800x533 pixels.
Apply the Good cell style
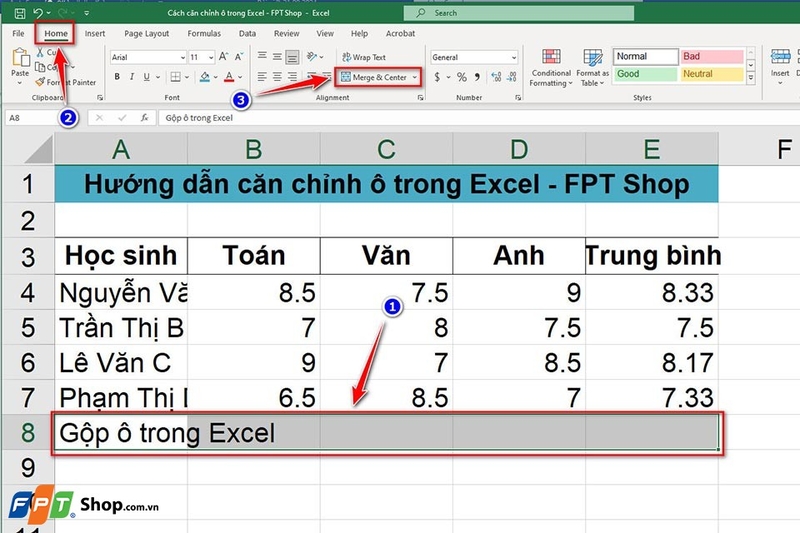pyautogui.click(x=645, y=74)
